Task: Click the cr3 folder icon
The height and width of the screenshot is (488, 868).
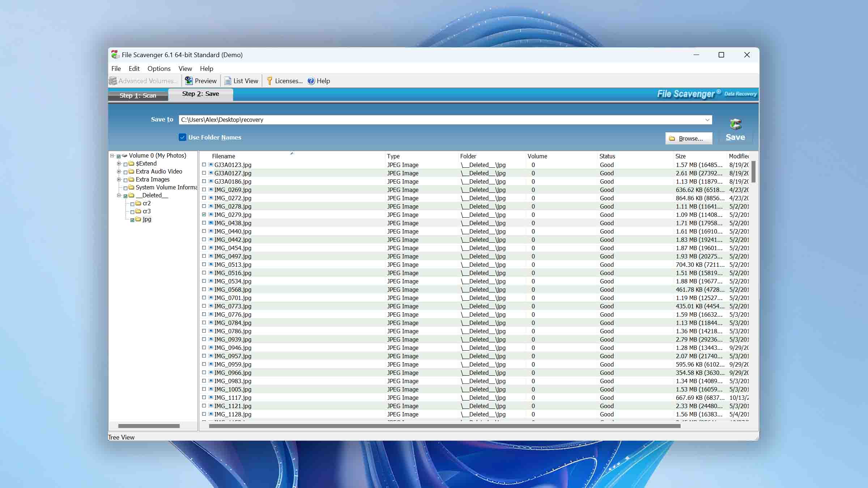Action: [138, 211]
